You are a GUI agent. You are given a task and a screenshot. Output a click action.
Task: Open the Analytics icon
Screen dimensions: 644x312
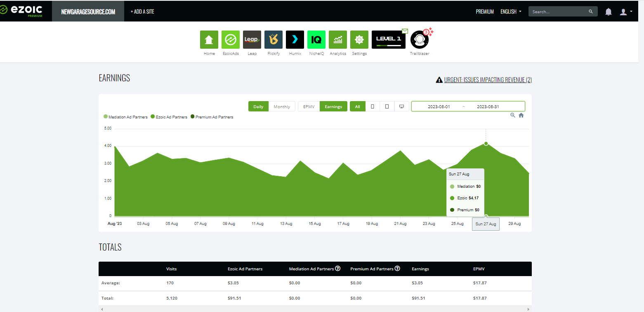click(338, 40)
